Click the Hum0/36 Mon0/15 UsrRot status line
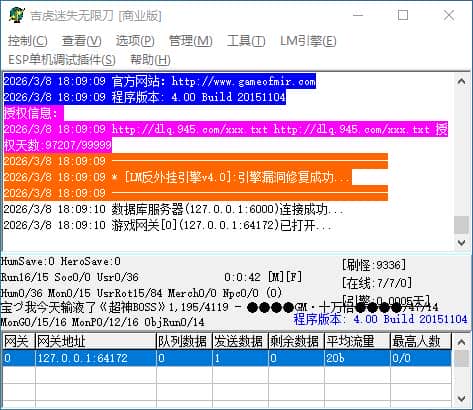The height and width of the screenshot is (410, 473). click(x=141, y=293)
